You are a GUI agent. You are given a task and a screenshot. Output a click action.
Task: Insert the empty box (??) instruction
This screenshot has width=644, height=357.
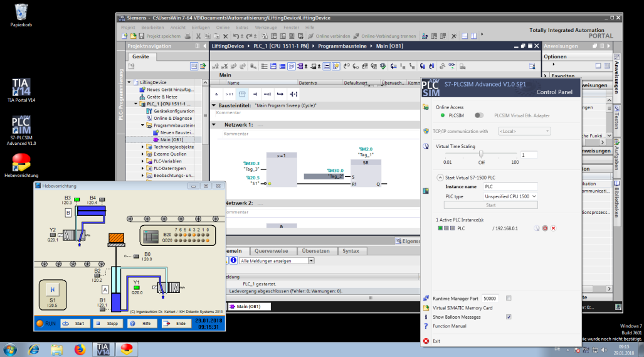point(242,94)
